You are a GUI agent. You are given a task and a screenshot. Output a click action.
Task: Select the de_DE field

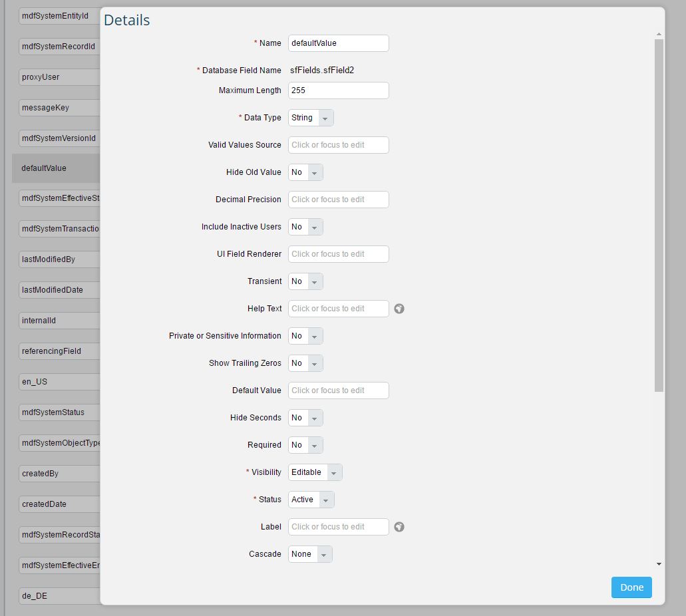(59, 596)
